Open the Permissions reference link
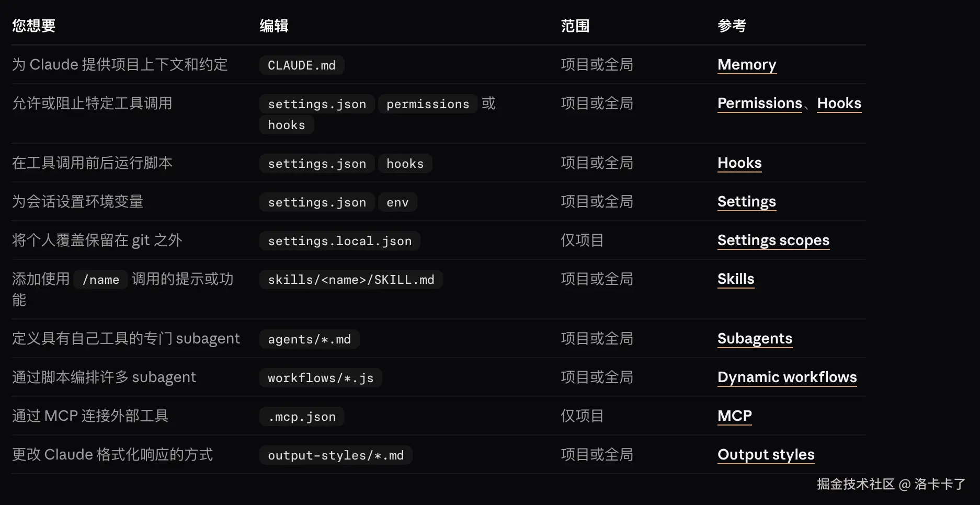Viewport: 980px width, 505px height. (x=759, y=103)
